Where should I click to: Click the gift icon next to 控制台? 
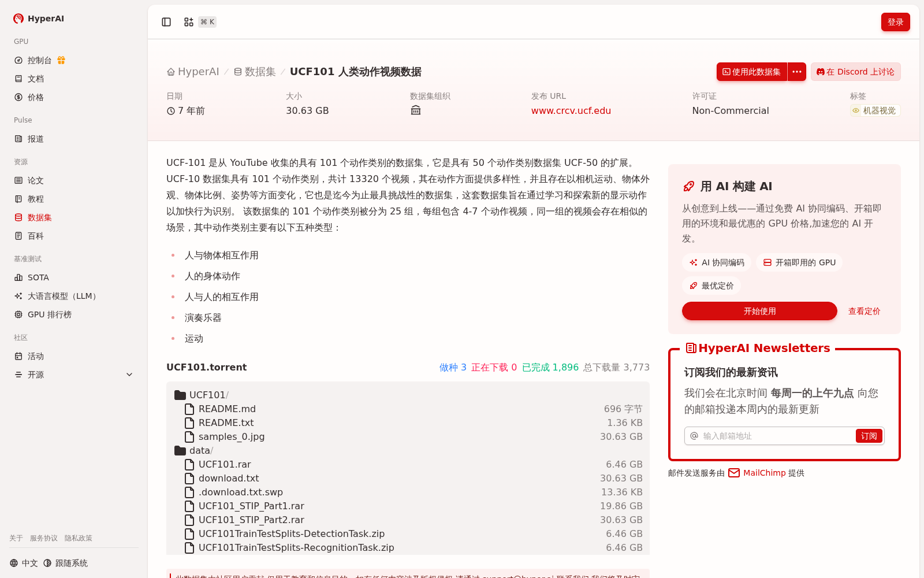61,60
